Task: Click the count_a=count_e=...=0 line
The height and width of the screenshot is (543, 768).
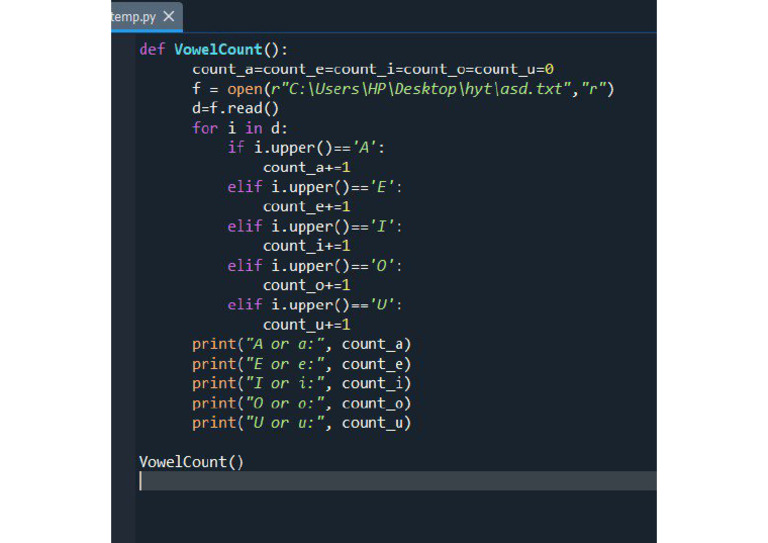Action: (x=373, y=70)
